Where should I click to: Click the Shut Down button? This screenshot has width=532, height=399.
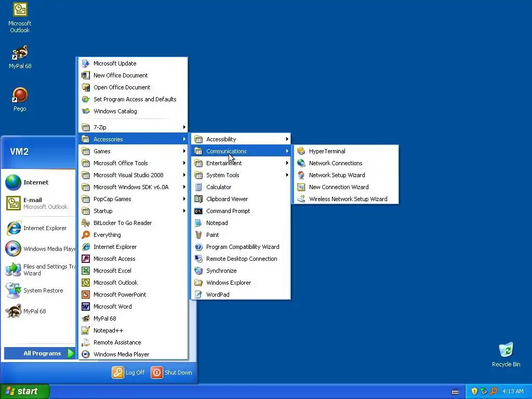[x=171, y=372]
